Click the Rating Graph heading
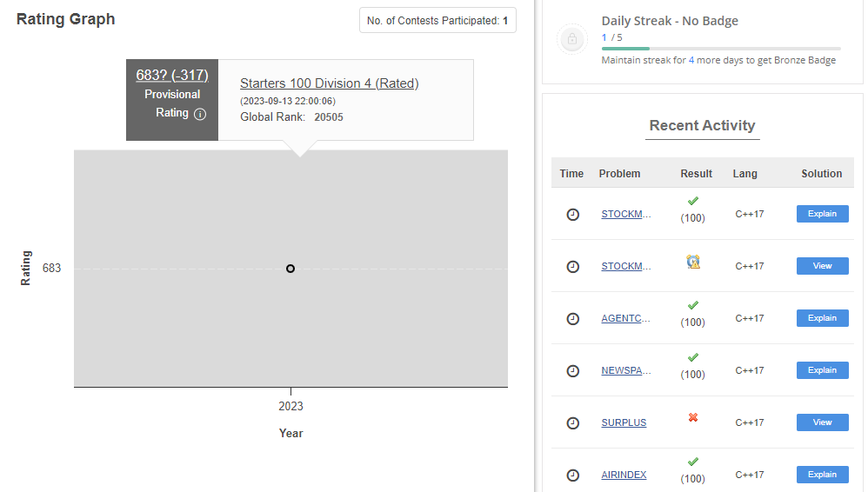 66,19
